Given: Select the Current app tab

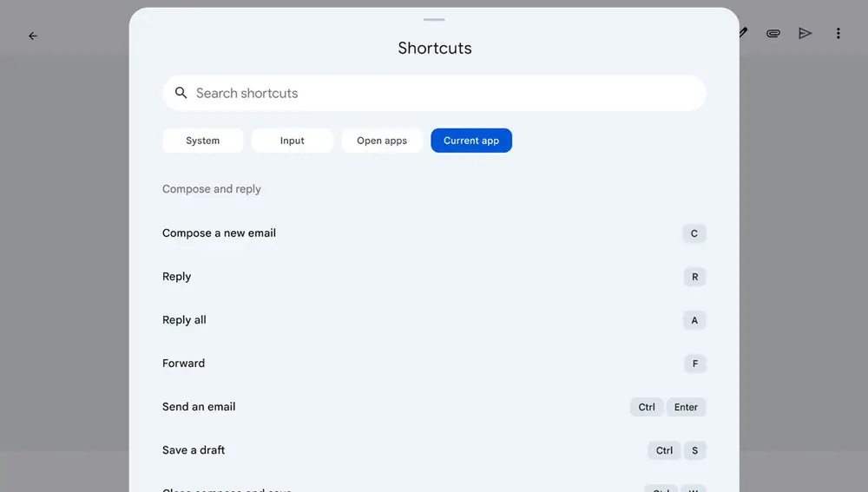Looking at the screenshot, I should click(x=471, y=141).
